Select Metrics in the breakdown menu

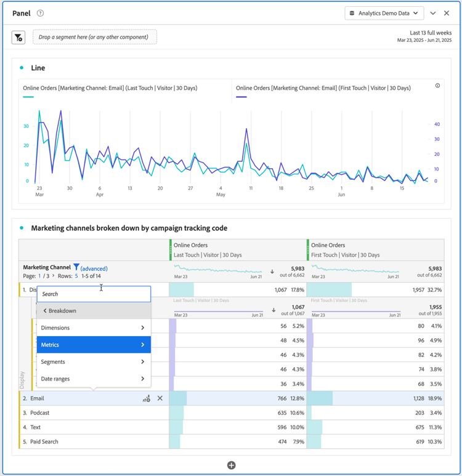pos(94,345)
